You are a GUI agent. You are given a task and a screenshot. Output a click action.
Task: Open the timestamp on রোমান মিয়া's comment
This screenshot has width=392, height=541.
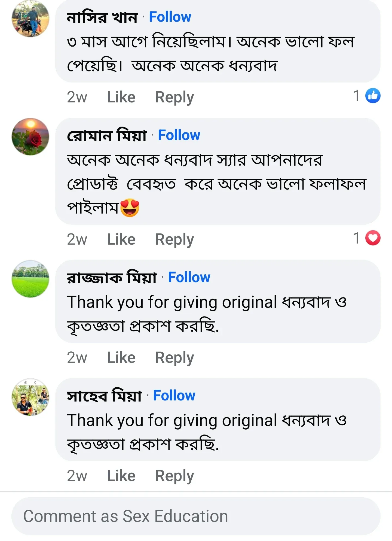[x=77, y=239]
